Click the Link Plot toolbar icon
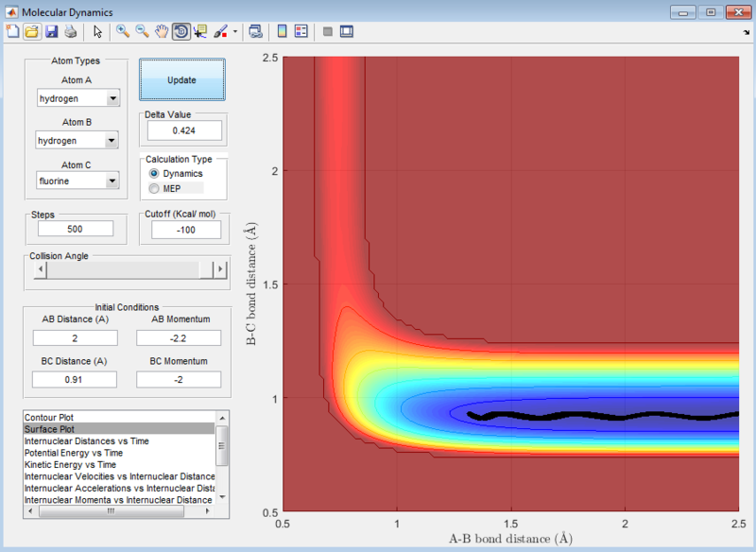 [x=255, y=32]
